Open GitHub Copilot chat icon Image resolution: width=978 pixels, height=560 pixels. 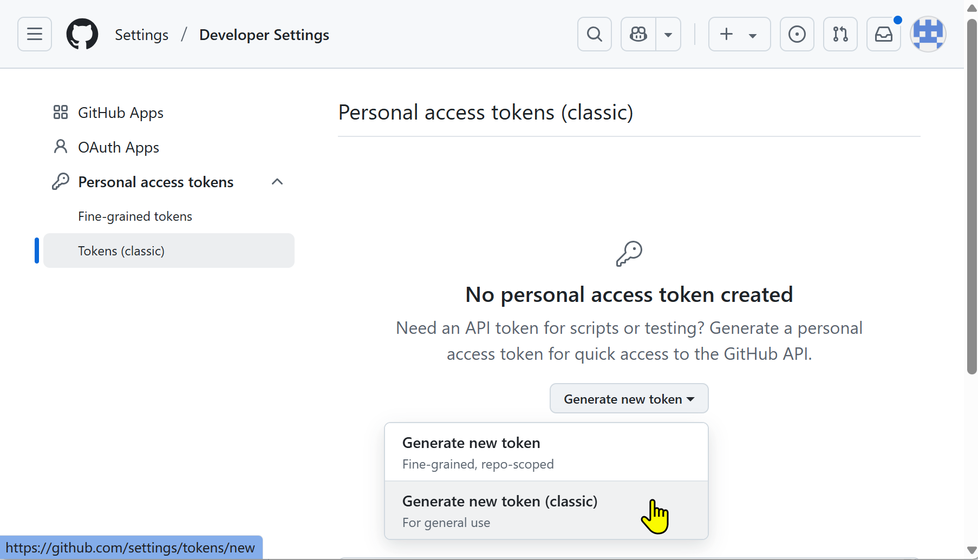(x=638, y=34)
